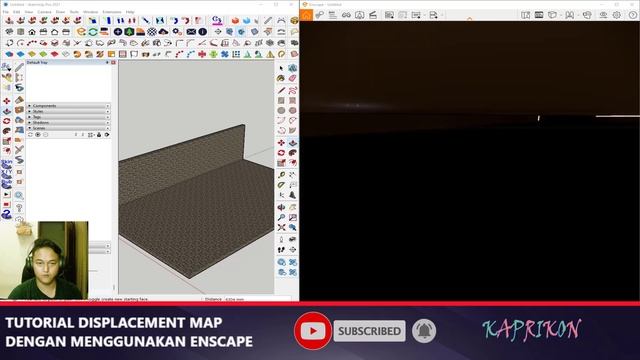
Task: Open the Enscape Asset Library tree icon
Action: 129,32
